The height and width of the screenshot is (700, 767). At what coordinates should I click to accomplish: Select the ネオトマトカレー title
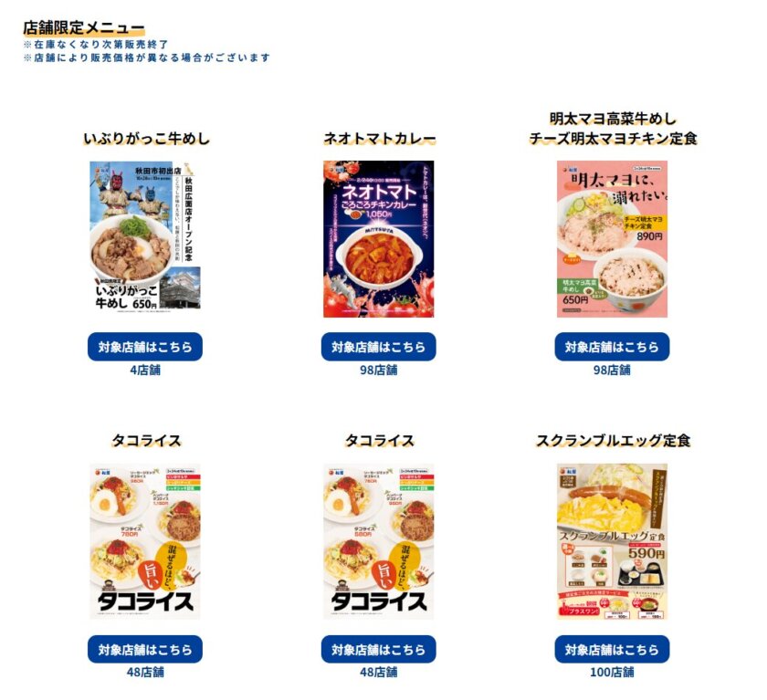(379, 139)
